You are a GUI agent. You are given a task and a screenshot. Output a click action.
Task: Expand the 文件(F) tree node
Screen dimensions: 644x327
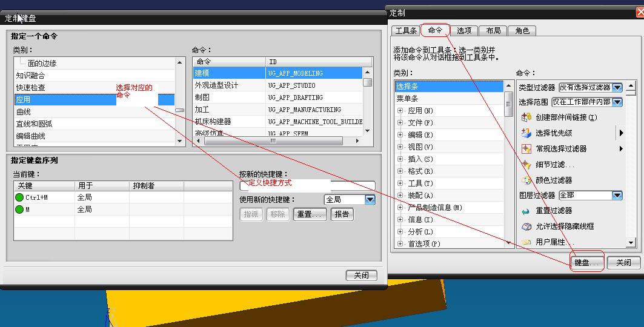(x=400, y=123)
